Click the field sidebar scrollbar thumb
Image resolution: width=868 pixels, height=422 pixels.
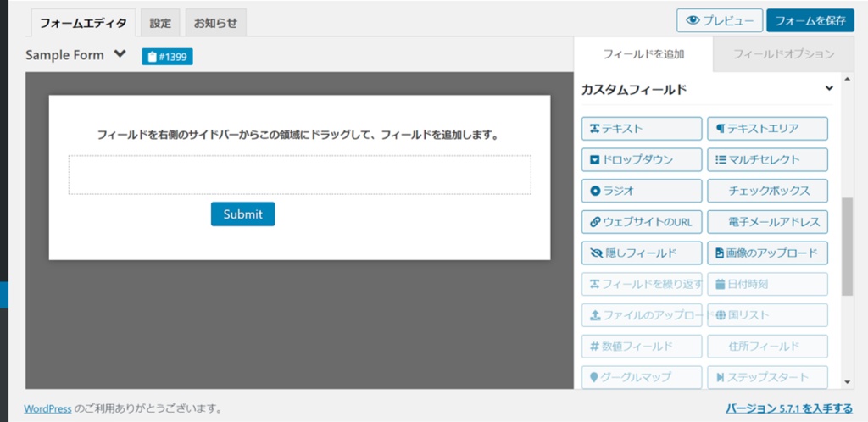click(847, 246)
